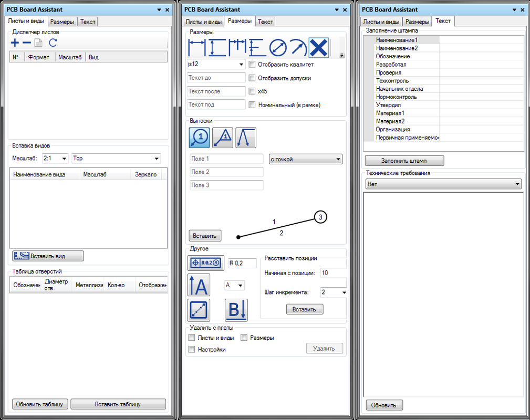Click the arrow-up letter A view icon
The height and width of the screenshot is (420, 530).
(199, 285)
